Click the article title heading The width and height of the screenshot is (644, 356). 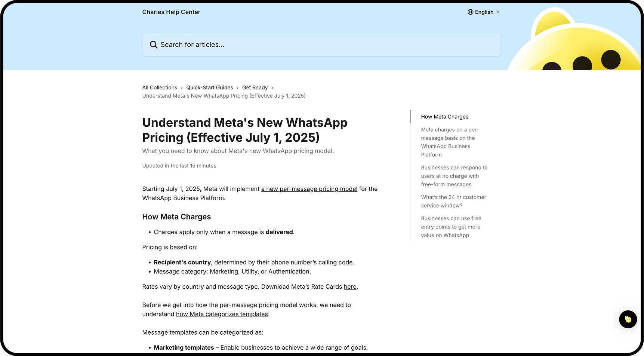[x=245, y=130]
